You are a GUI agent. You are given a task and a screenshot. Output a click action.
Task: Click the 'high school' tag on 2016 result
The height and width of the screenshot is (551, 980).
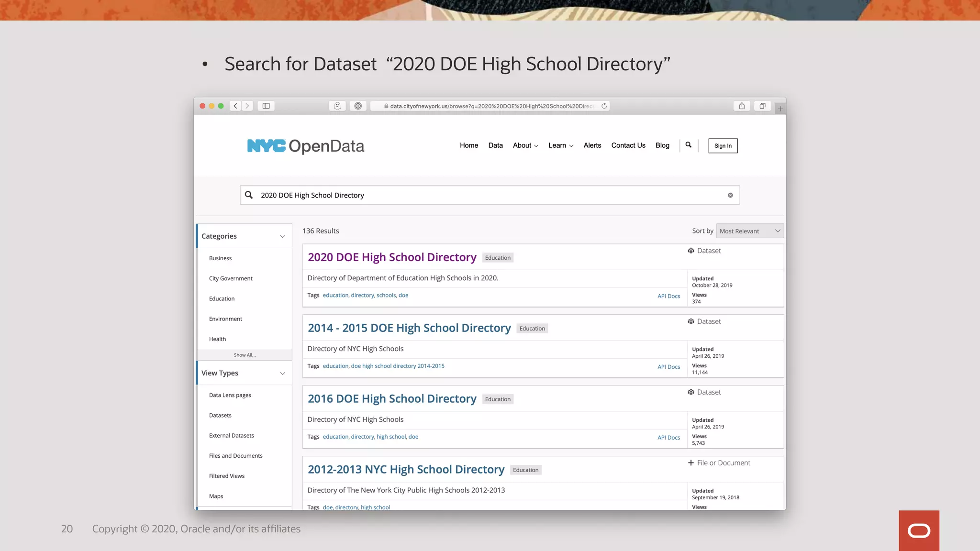(x=391, y=437)
